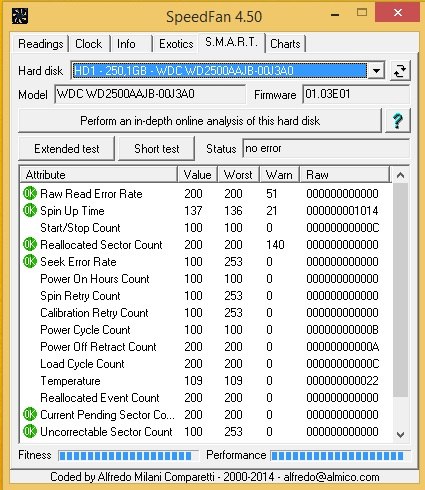The image size is (425, 490).
Task: Select the S.M.A.R.T. tab
Action: [x=232, y=42]
